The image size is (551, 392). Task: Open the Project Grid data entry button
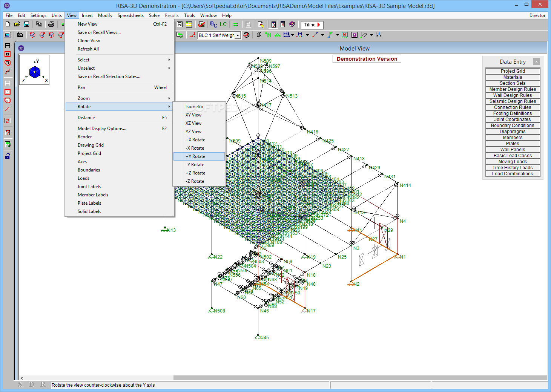(513, 71)
